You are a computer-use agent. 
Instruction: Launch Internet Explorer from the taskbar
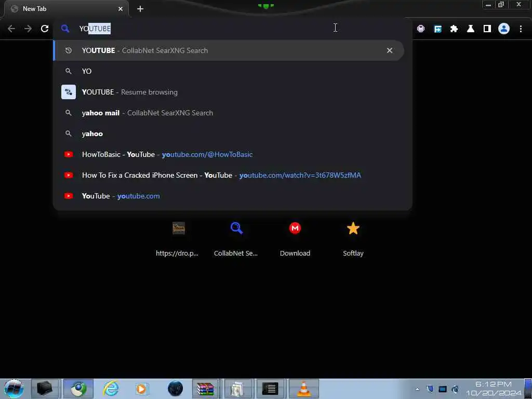pos(111,389)
